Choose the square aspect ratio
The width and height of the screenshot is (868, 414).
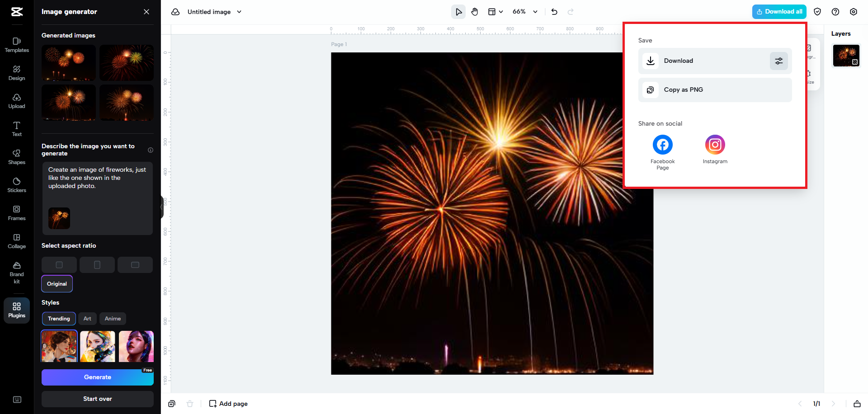click(59, 265)
